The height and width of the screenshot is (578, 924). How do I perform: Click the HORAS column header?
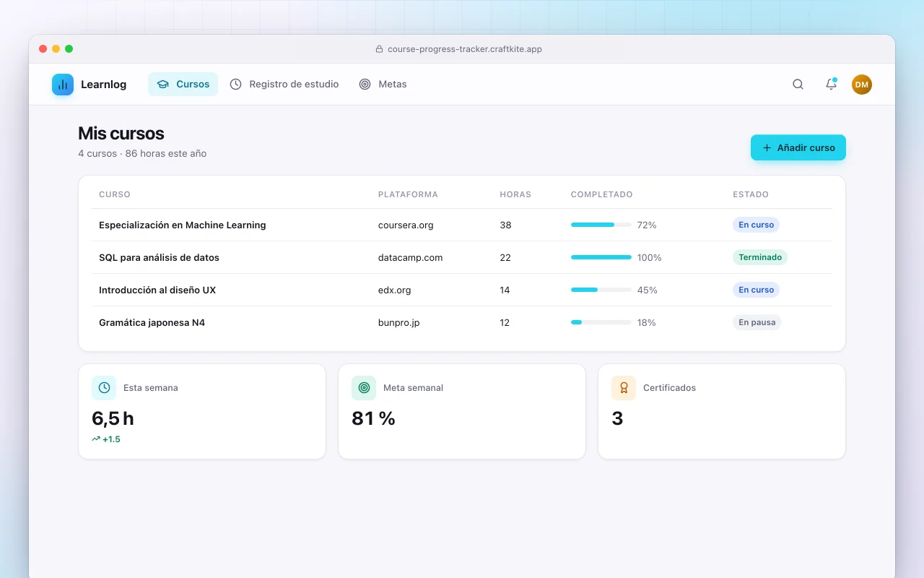tap(515, 194)
